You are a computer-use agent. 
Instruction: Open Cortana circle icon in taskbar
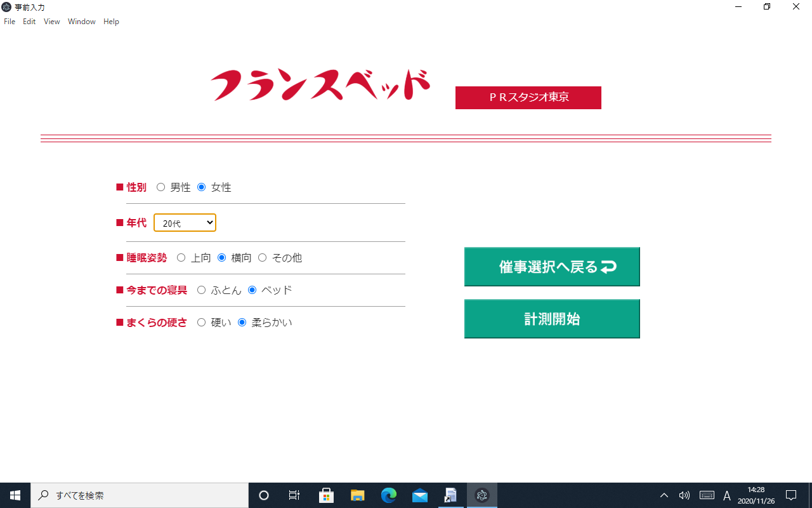tap(264, 495)
